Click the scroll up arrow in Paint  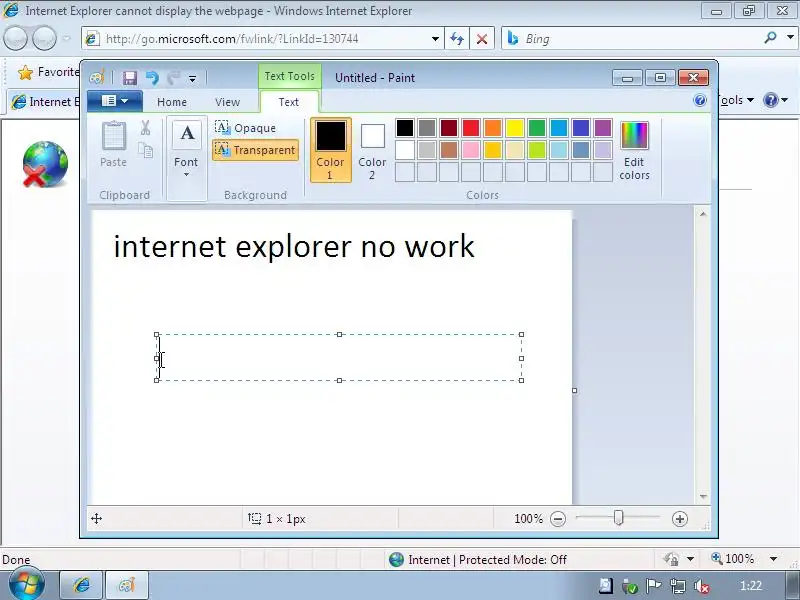pos(703,214)
